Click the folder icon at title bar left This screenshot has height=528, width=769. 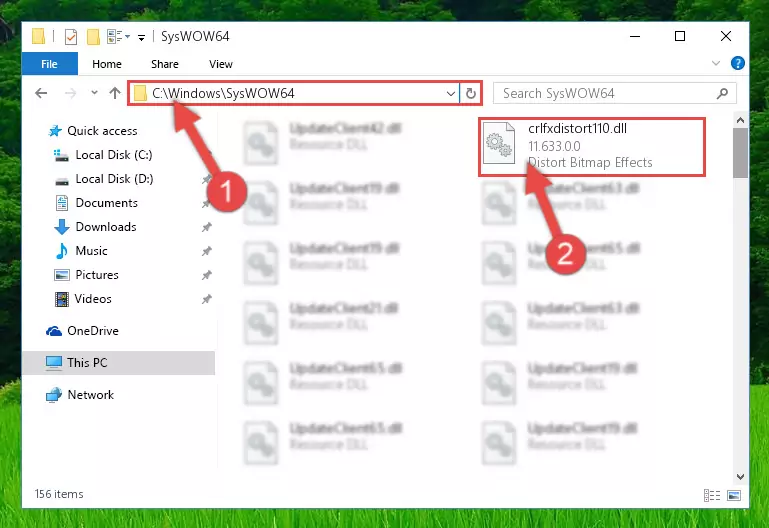39,36
